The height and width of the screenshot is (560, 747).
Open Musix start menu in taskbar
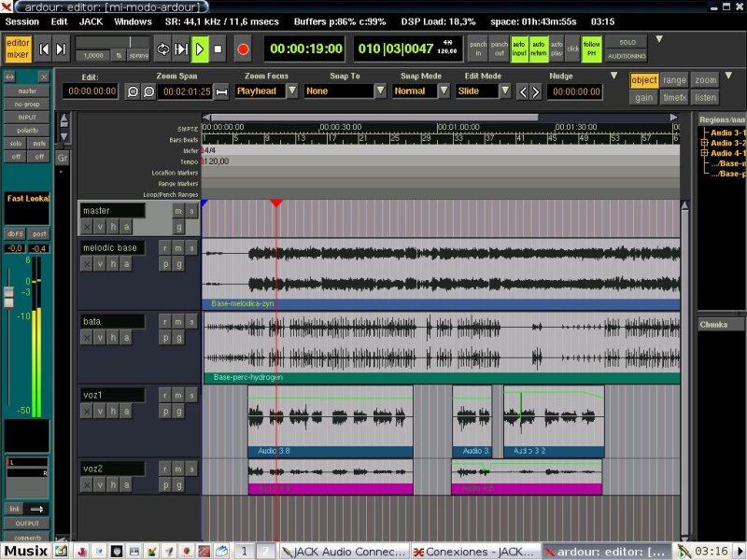coord(26,552)
